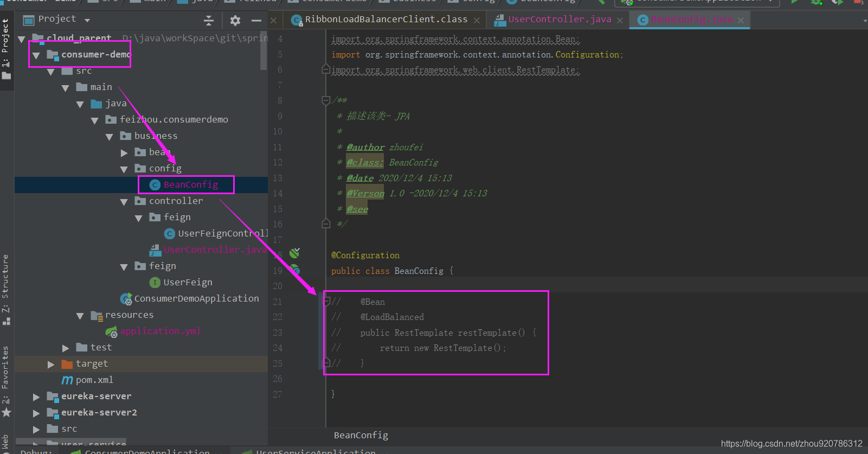Fold the commented Bean method block
The height and width of the screenshot is (454, 868).
coord(326,301)
